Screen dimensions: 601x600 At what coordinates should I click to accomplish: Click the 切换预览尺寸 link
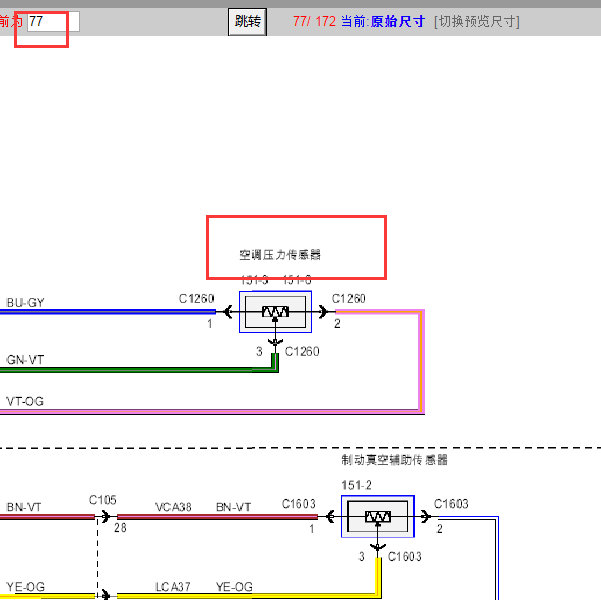477,21
